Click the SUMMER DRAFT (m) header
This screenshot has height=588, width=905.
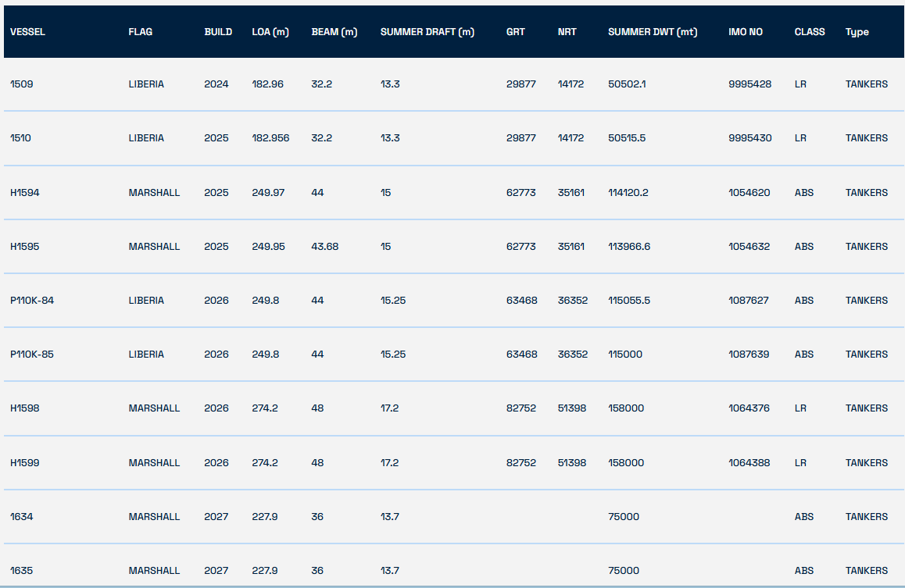[427, 32]
